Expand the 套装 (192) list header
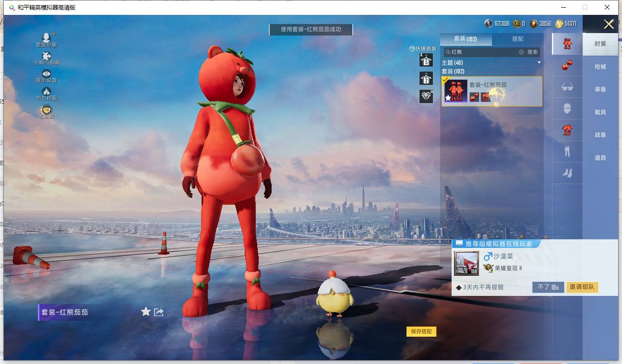The width and height of the screenshot is (622, 364). tap(453, 71)
